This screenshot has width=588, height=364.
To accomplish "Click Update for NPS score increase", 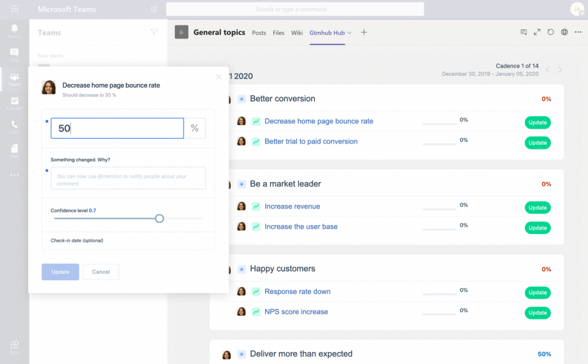I will click(537, 313).
